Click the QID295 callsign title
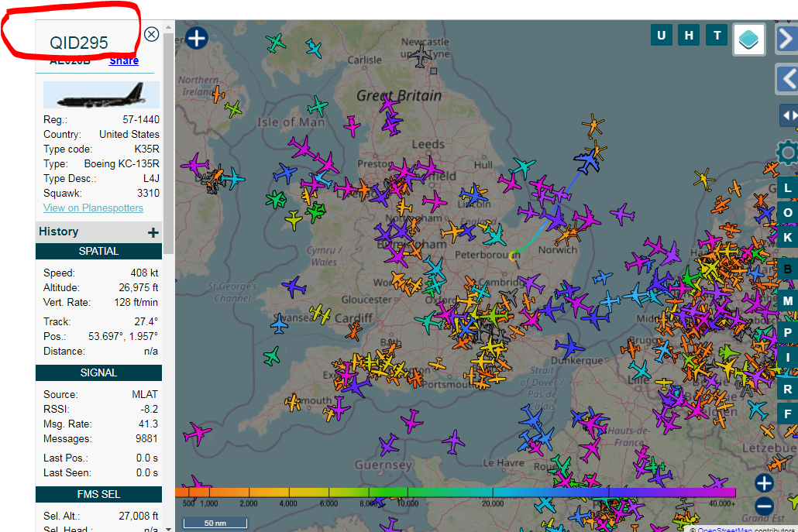The image size is (798, 532). pos(79,43)
